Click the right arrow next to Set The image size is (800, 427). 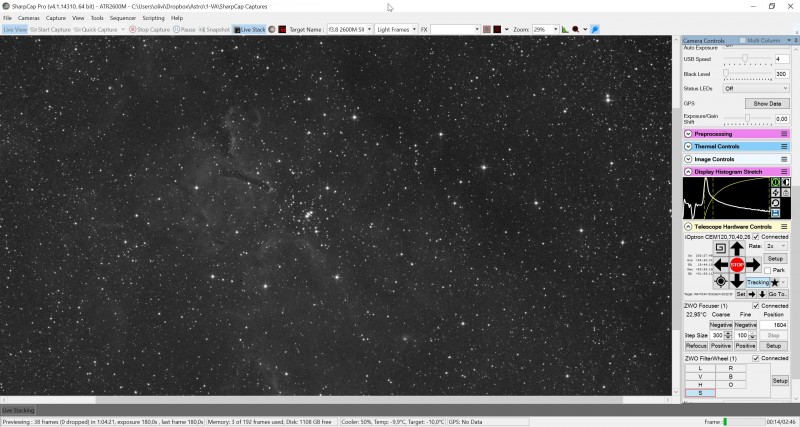coord(752,294)
